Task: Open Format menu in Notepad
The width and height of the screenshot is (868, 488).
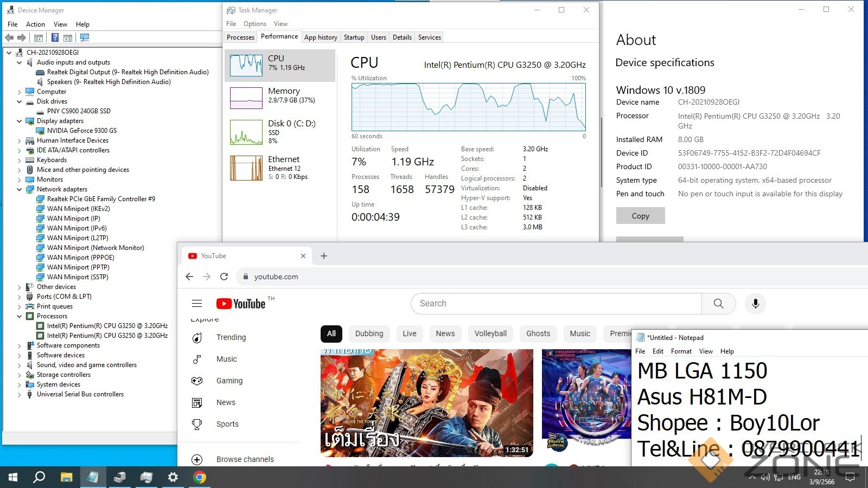Action: coord(681,351)
